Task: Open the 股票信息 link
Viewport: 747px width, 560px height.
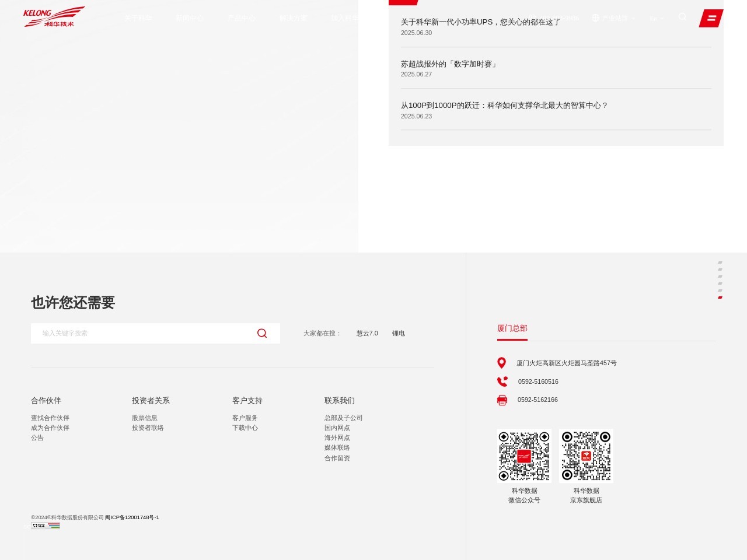Action: click(x=145, y=418)
